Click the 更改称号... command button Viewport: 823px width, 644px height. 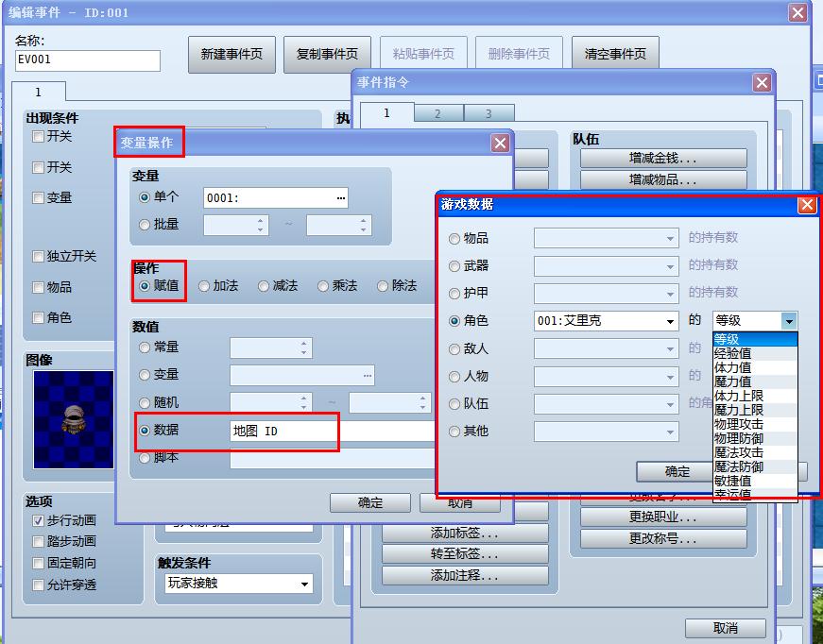click(x=663, y=538)
